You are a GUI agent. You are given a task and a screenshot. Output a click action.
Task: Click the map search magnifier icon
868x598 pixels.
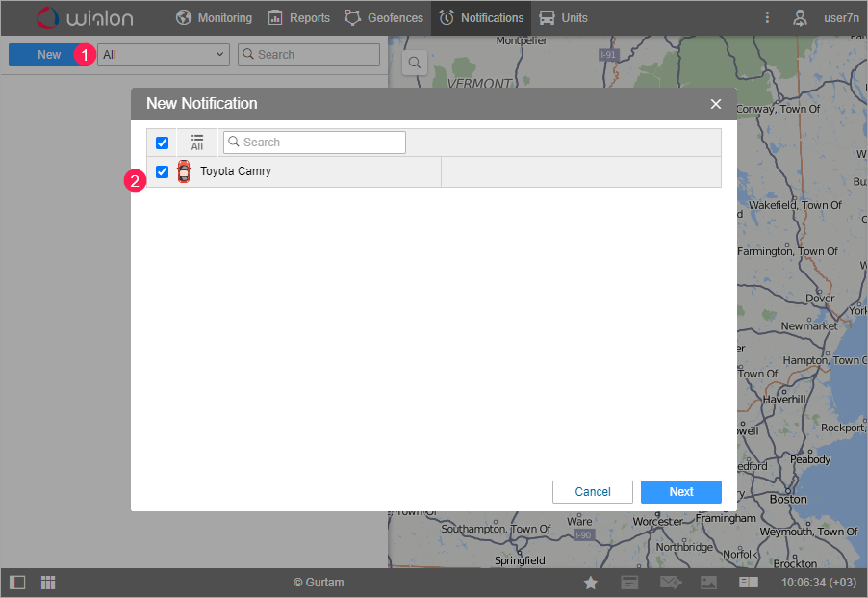pos(414,63)
